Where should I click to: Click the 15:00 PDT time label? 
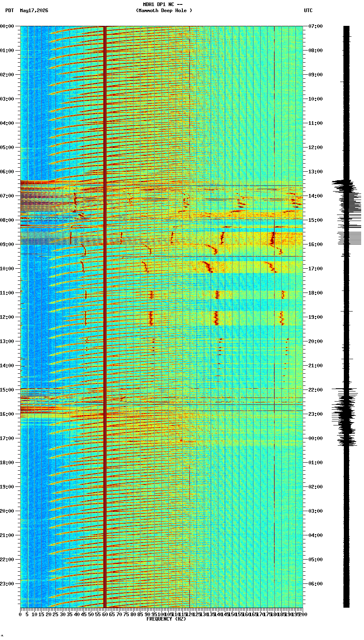click(7, 390)
